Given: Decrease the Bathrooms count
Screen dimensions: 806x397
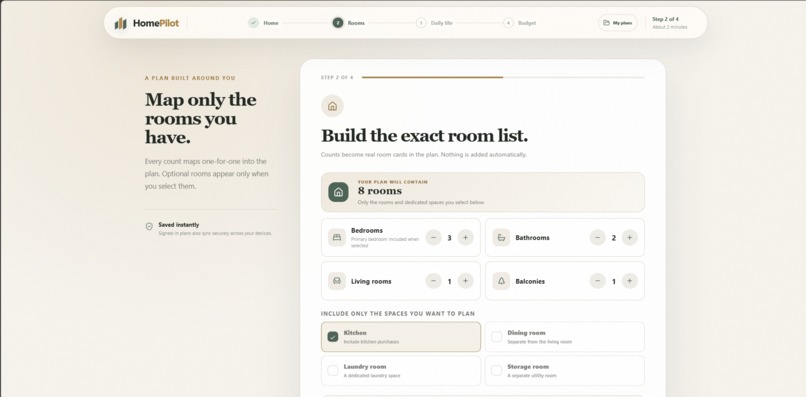Looking at the screenshot, I should (x=597, y=238).
